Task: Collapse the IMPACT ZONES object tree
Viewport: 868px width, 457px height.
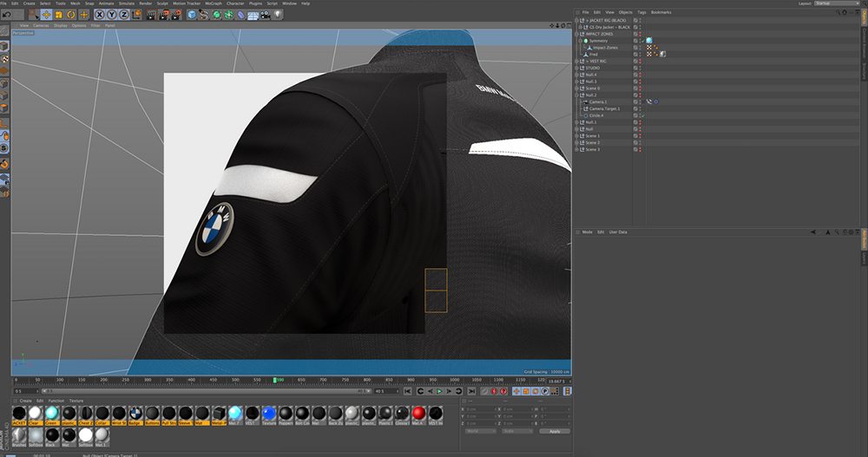Action: tap(577, 34)
